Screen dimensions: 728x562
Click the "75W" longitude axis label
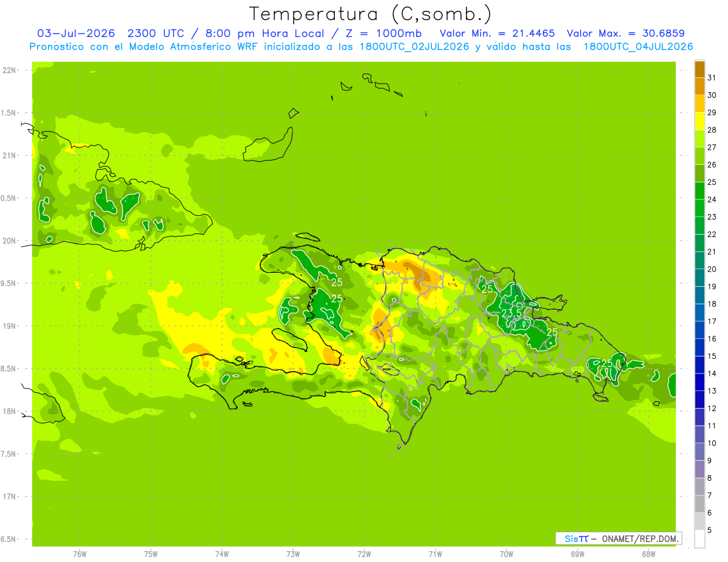[x=151, y=554]
